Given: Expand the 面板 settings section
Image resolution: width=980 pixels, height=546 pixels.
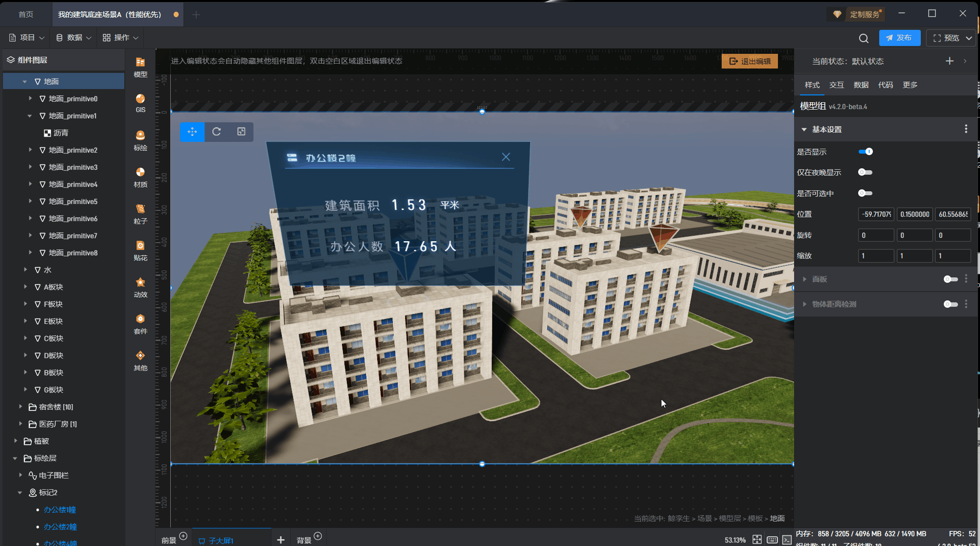Looking at the screenshot, I should click(x=804, y=279).
